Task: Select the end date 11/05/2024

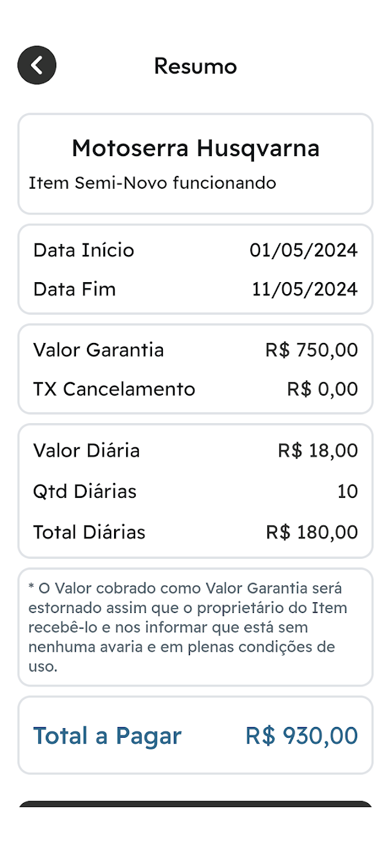Action: coord(305,289)
